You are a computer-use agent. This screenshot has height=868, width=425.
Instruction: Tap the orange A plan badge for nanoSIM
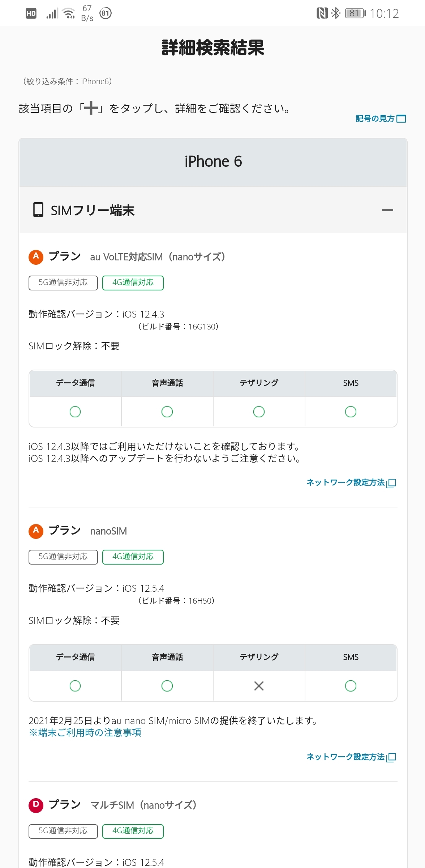(x=36, y=531)
